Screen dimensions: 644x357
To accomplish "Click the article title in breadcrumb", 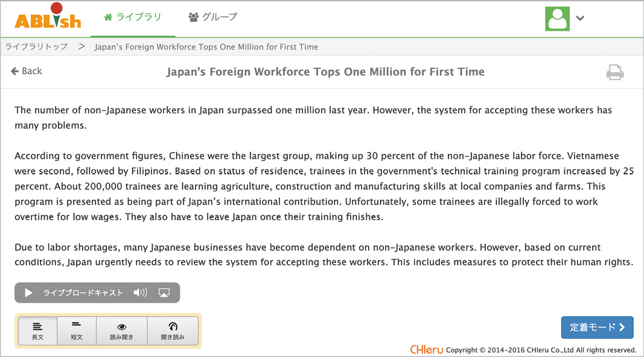I will pos(206,46).
